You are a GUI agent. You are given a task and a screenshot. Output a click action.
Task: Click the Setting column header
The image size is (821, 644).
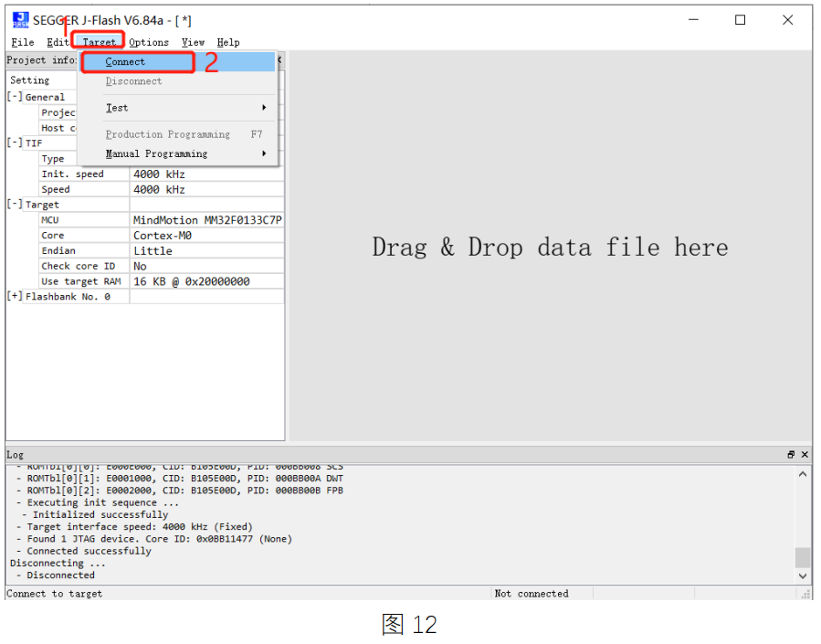[30, 80]
